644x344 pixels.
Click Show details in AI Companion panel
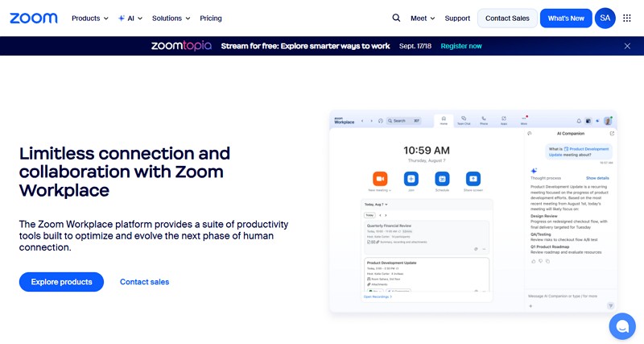pos(597,178)
